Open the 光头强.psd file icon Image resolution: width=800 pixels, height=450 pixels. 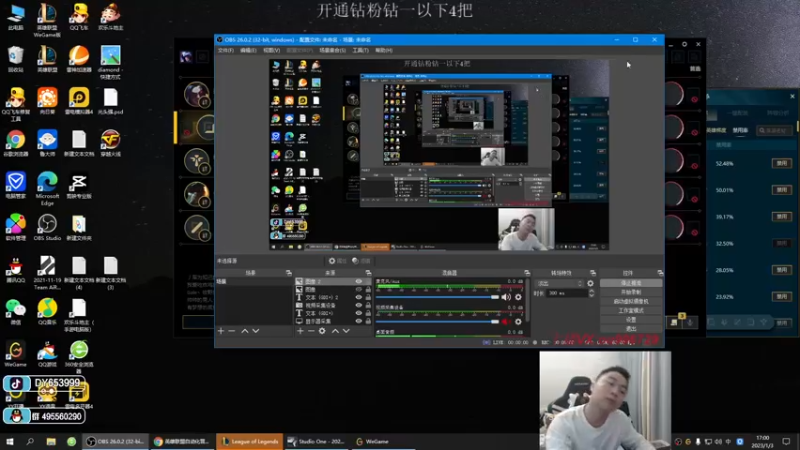tap(110, 101)
